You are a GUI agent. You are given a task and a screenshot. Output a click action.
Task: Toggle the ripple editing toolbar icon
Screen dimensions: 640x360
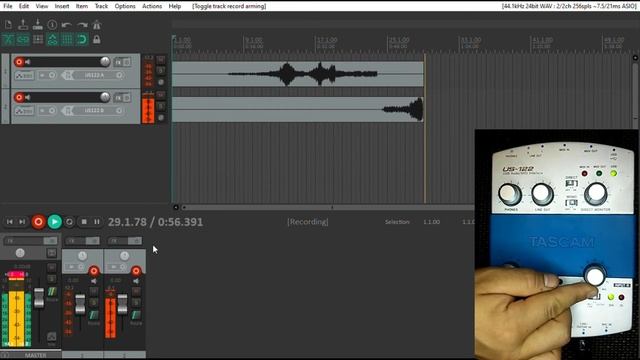coord(38,40)
